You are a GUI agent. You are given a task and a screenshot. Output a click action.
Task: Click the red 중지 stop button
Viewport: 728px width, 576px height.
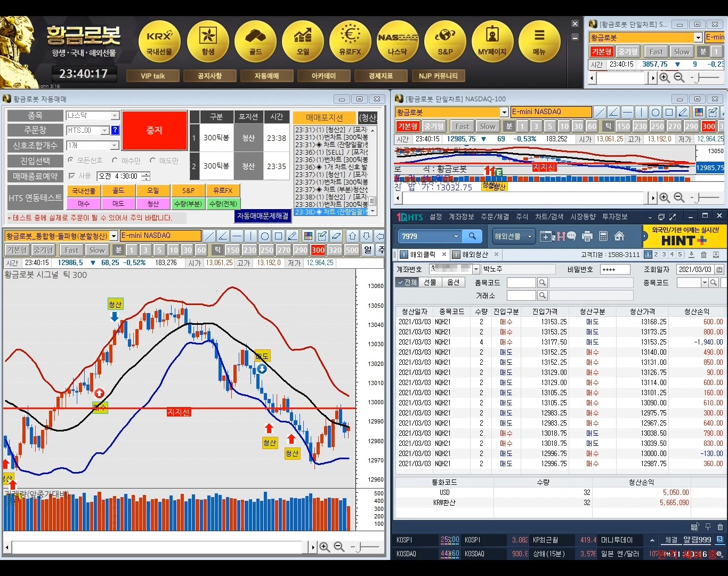tap(155, 130)
